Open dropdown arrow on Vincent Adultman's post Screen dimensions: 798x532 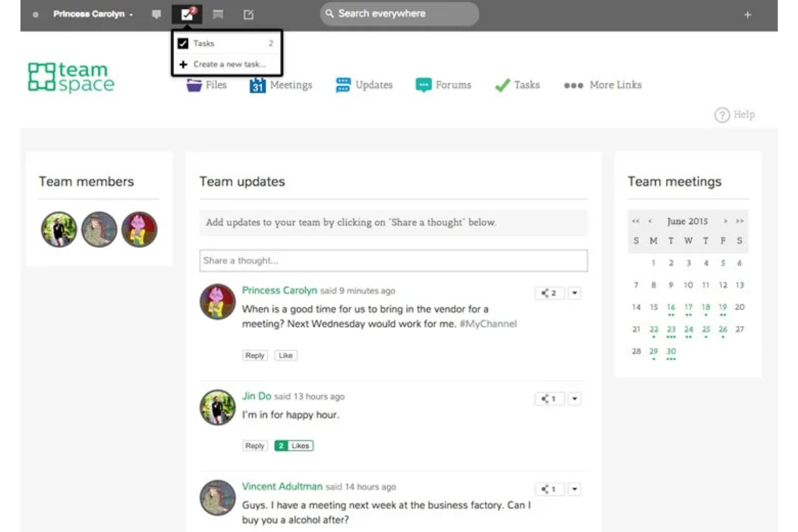click(x=575, y=489)
